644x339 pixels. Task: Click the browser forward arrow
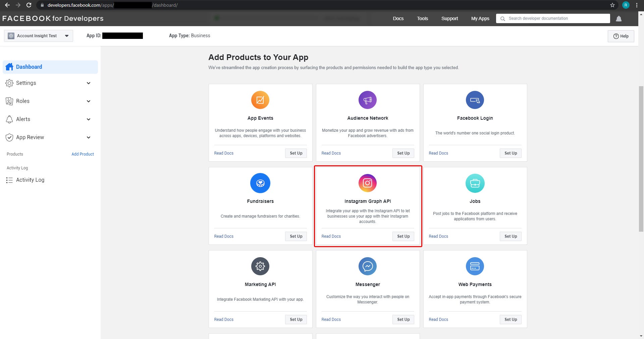tap(18, 5)
